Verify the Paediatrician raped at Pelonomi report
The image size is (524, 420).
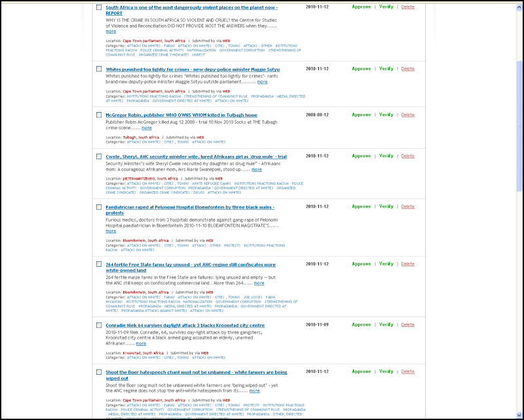[x=386, y=206]
